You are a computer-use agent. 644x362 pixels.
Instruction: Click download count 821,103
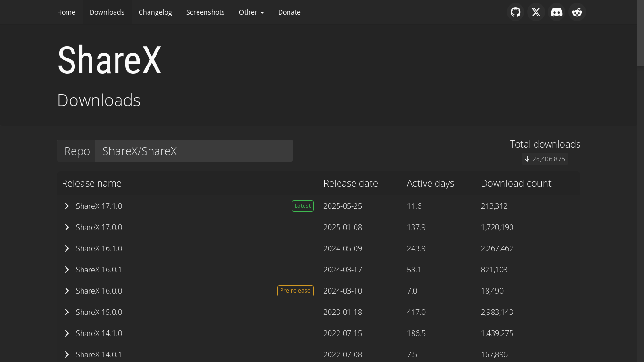[x=494, y=270]
